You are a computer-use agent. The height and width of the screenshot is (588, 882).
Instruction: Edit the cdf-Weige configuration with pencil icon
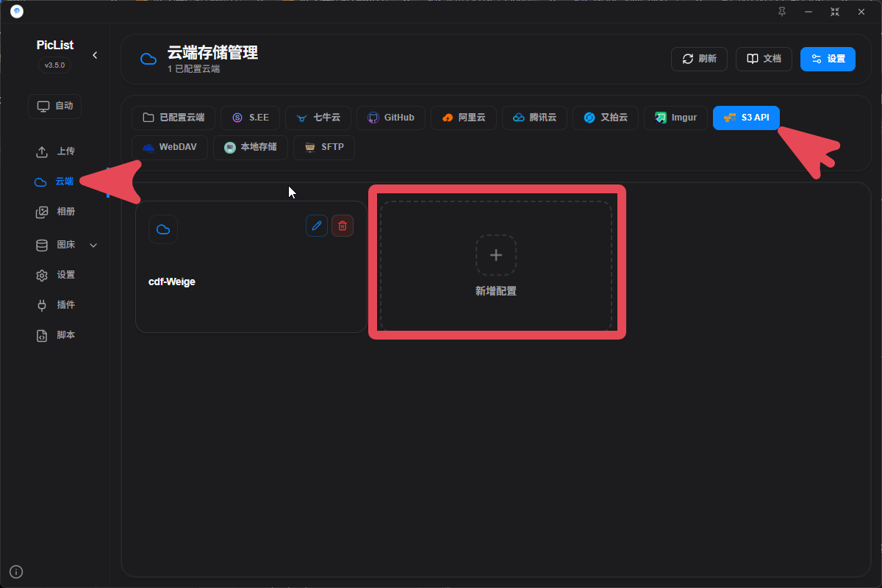pos(317,226)
